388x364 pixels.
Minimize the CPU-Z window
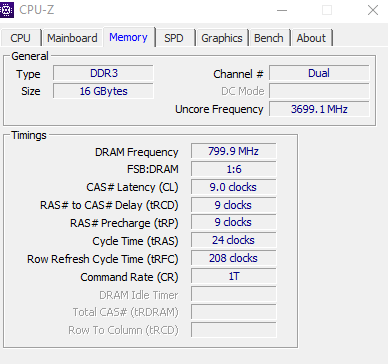tap(282, 10)
